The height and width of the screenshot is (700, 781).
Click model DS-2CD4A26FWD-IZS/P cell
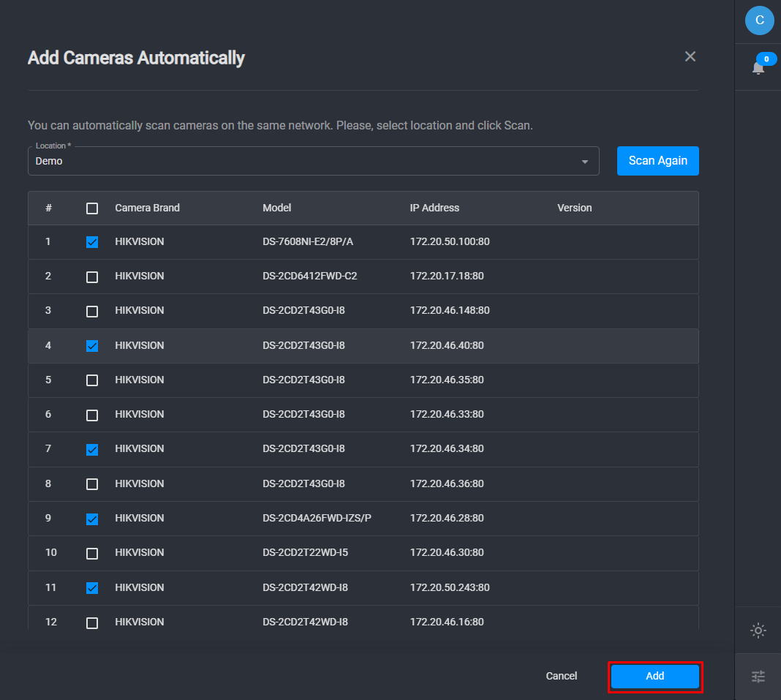click(317, 518)
